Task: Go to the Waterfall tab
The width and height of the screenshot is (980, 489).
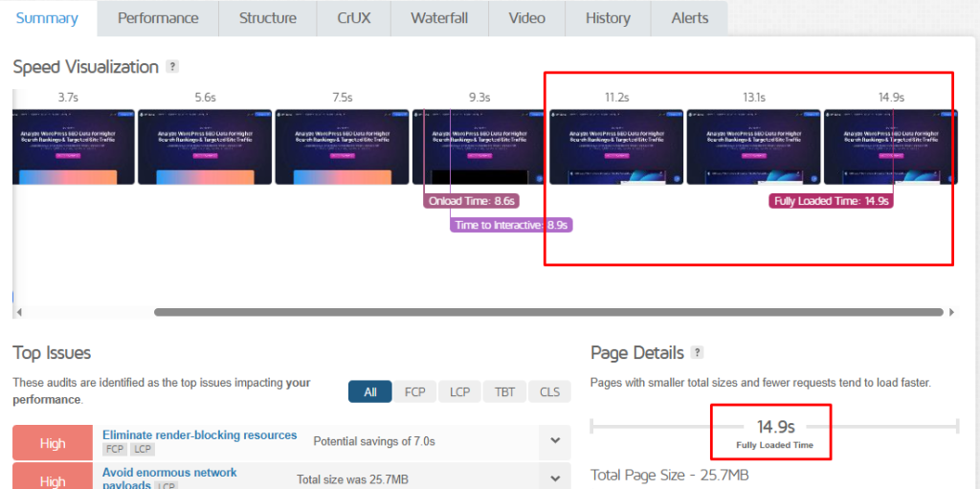Action: [x=439, y=18]
